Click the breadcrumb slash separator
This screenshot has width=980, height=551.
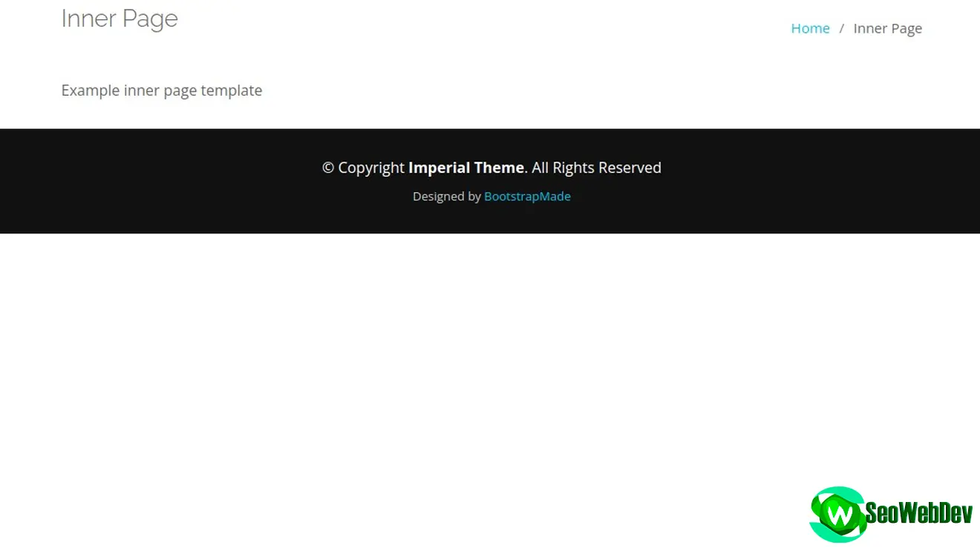[x=841, y=28]
